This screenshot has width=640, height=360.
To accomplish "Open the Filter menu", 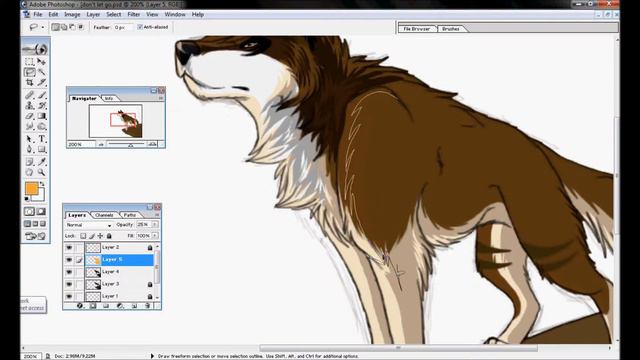I will 133,14.
